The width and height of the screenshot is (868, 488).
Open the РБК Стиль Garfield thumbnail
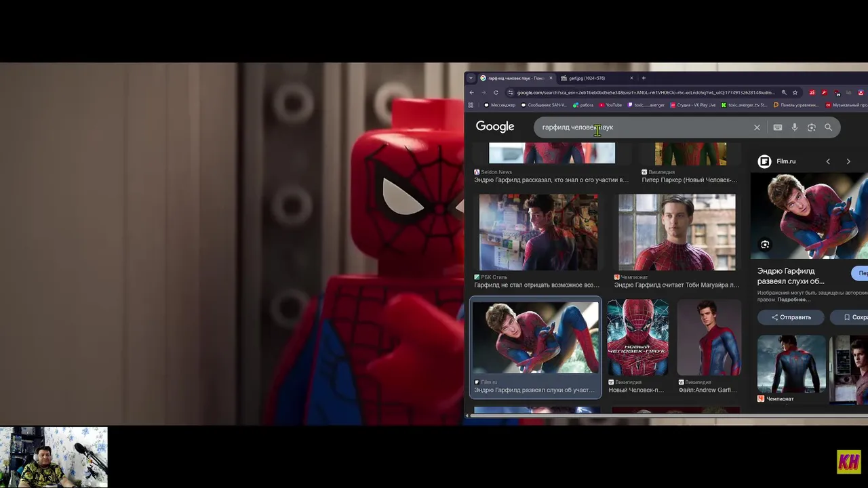coord(538,232)
